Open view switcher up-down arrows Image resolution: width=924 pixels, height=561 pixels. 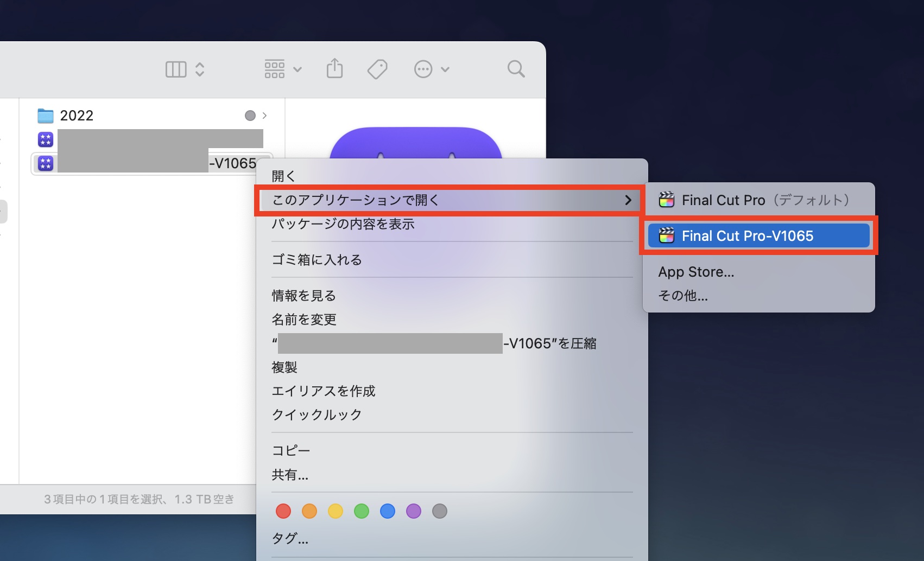(x=200, y=69)
